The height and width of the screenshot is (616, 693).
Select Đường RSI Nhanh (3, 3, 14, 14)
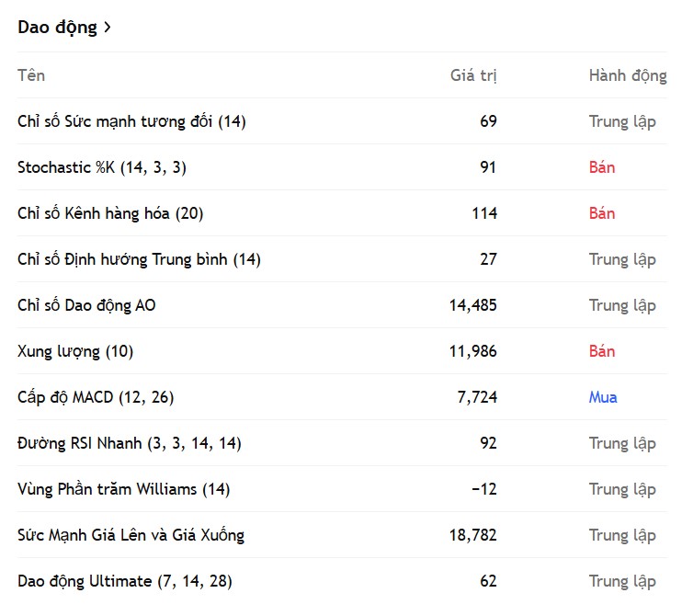point(129,443)
